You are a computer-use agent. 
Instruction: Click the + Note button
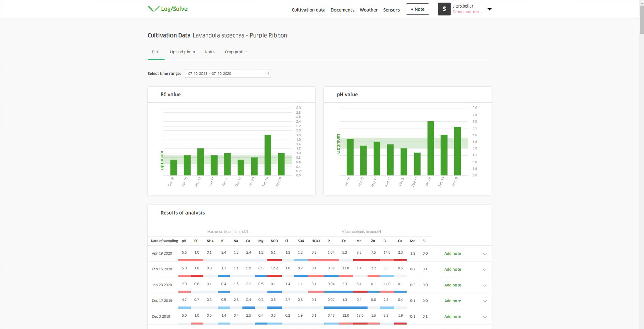tap(417, 9)
